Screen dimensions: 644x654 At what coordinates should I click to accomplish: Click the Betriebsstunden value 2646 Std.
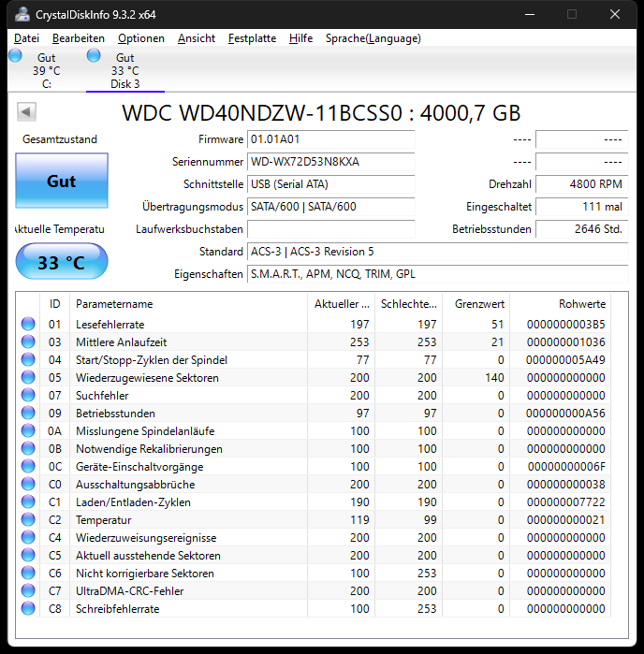pyautogui.click(x=582, y=229)
